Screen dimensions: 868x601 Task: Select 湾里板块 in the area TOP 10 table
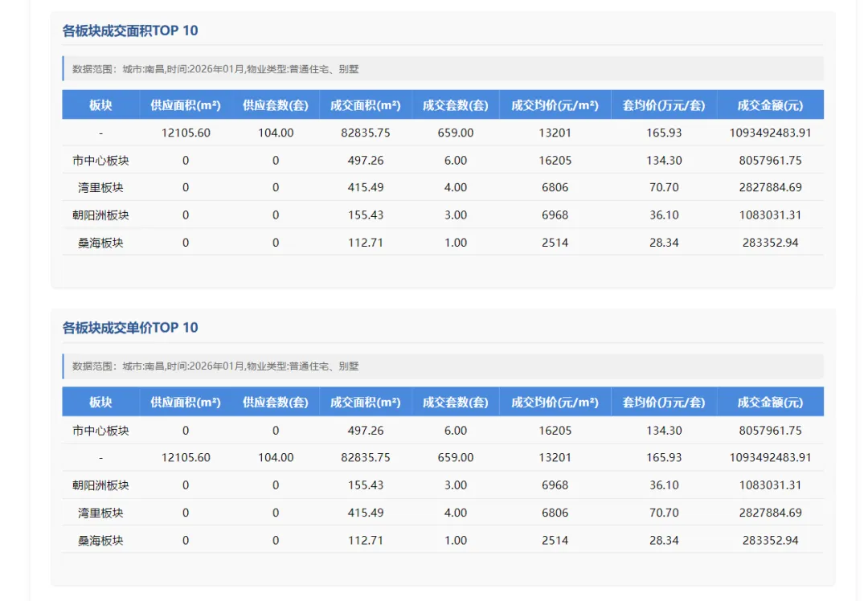tap(100, 187)
